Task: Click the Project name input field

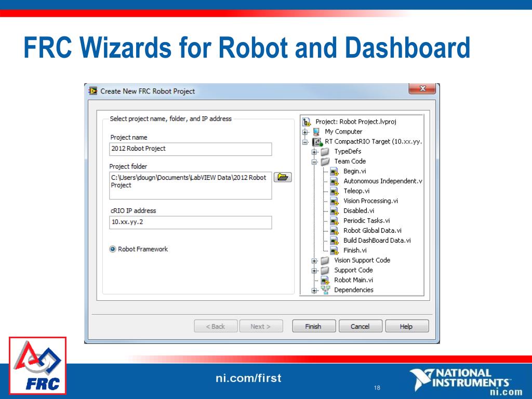Action: (x=190, y=149)
